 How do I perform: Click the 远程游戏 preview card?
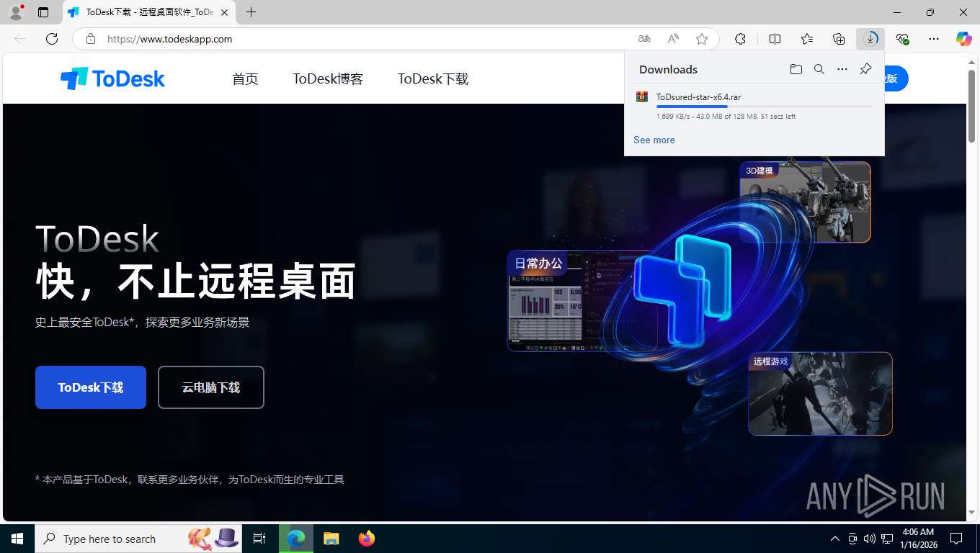click(820, 393)
